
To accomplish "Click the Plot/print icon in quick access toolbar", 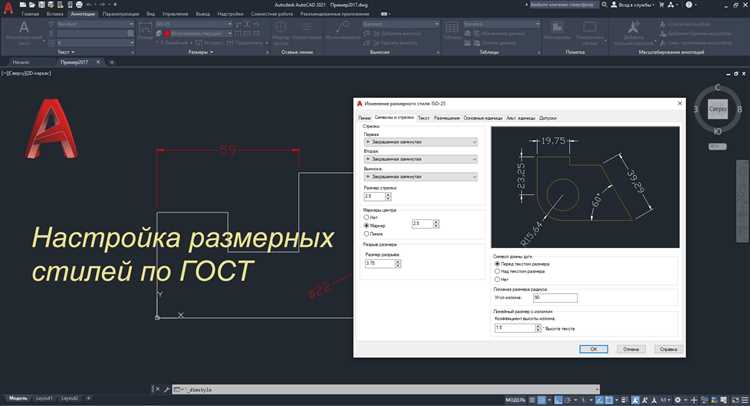I will tap(79, 5).
